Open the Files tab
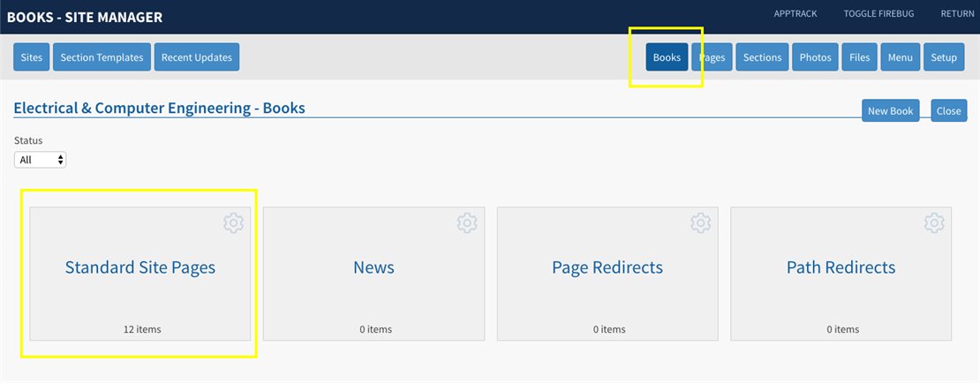The width and height of the screenshot is (980, 383). pos(859,56)
